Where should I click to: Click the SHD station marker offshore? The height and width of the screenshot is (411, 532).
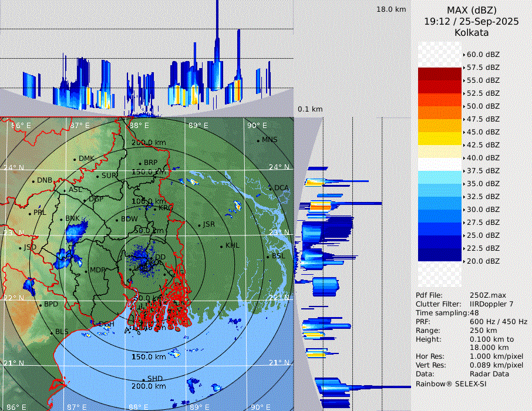(143, 379)
